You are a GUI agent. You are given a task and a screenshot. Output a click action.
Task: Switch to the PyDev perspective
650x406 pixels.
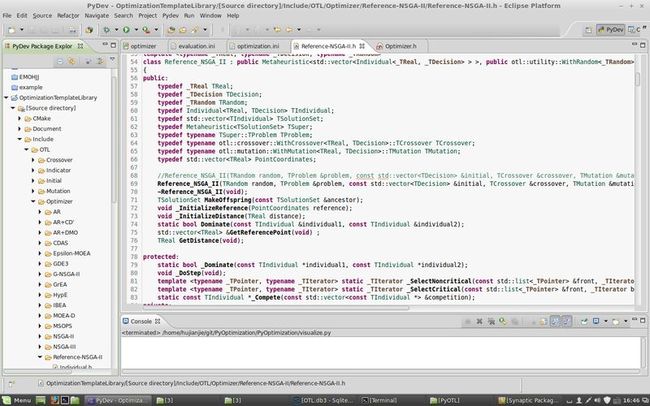coord(610,30)
